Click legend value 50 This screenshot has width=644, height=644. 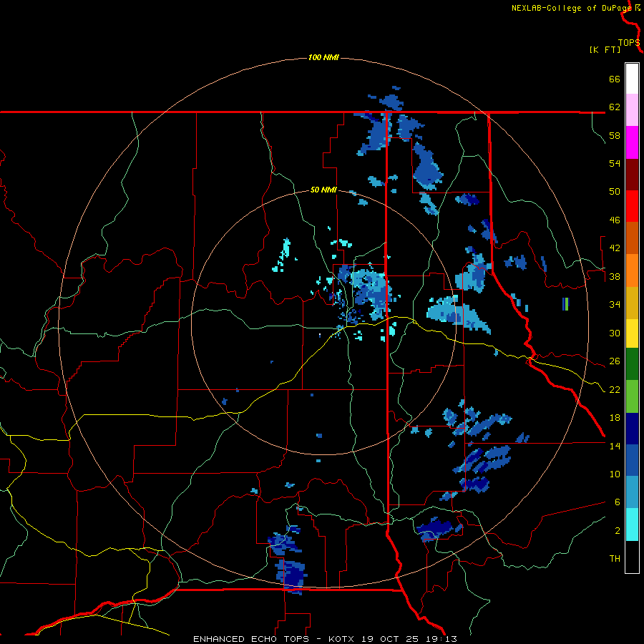(615, 191)
